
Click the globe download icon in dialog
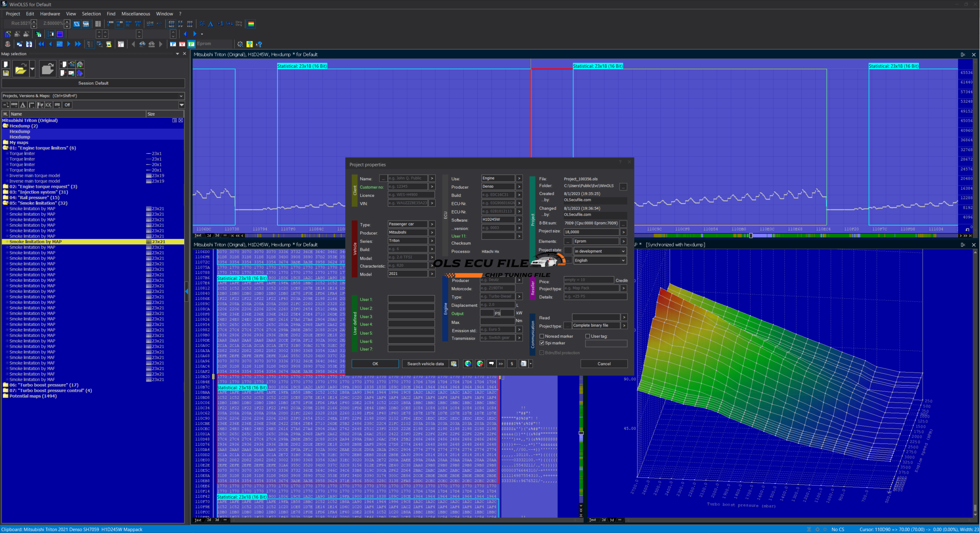click(468, 364)
